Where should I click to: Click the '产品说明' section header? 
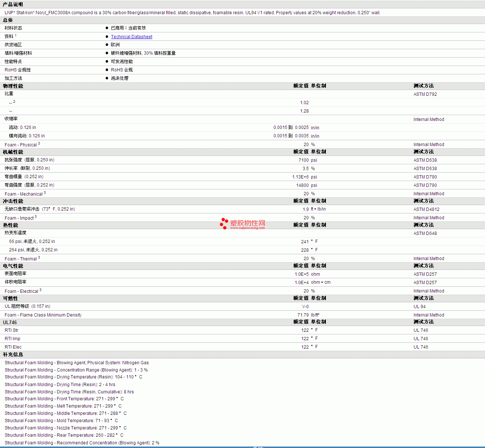click(x=13, y=4)
